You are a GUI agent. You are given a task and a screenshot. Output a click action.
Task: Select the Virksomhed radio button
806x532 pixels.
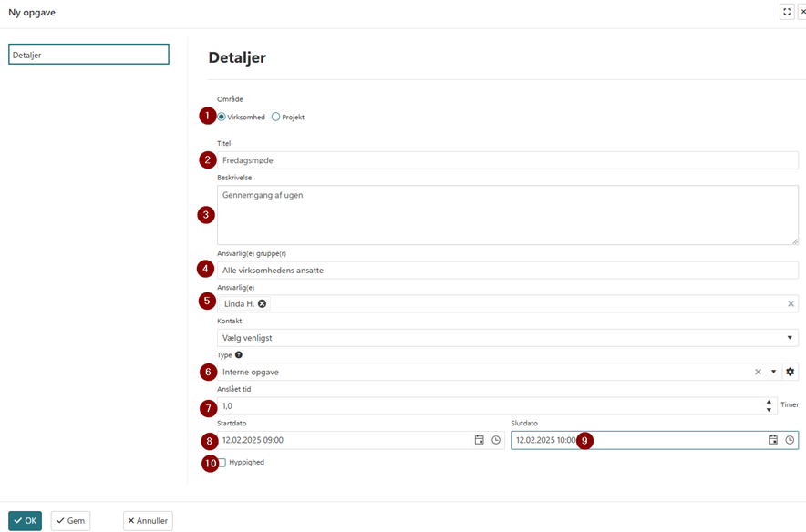click(x=222, y=117)
